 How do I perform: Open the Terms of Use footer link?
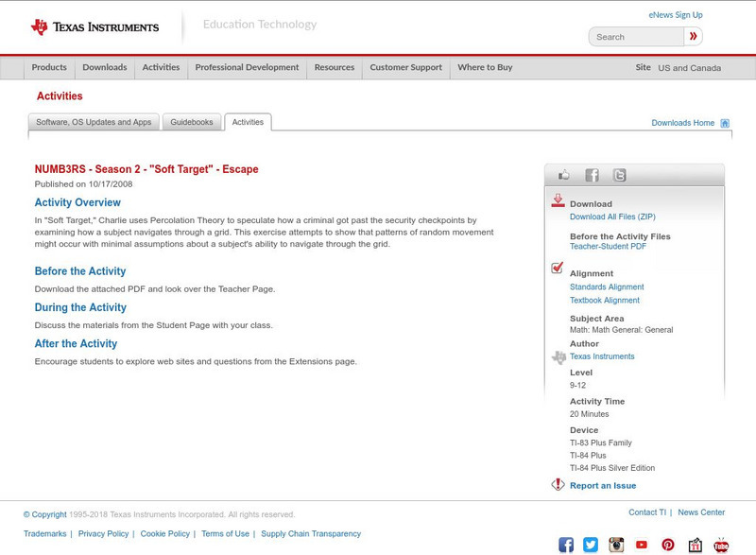point(225,534)
